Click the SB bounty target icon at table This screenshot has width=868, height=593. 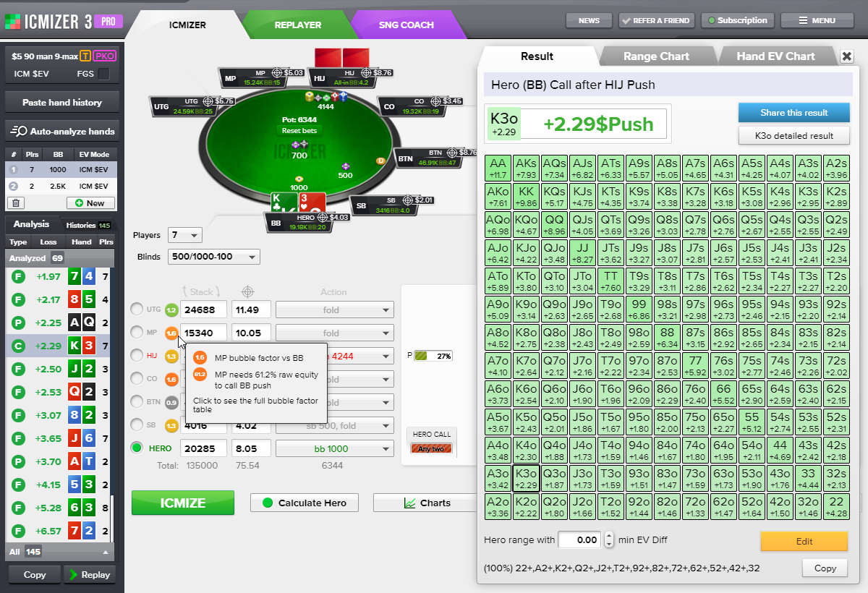(x=407, y=200)
